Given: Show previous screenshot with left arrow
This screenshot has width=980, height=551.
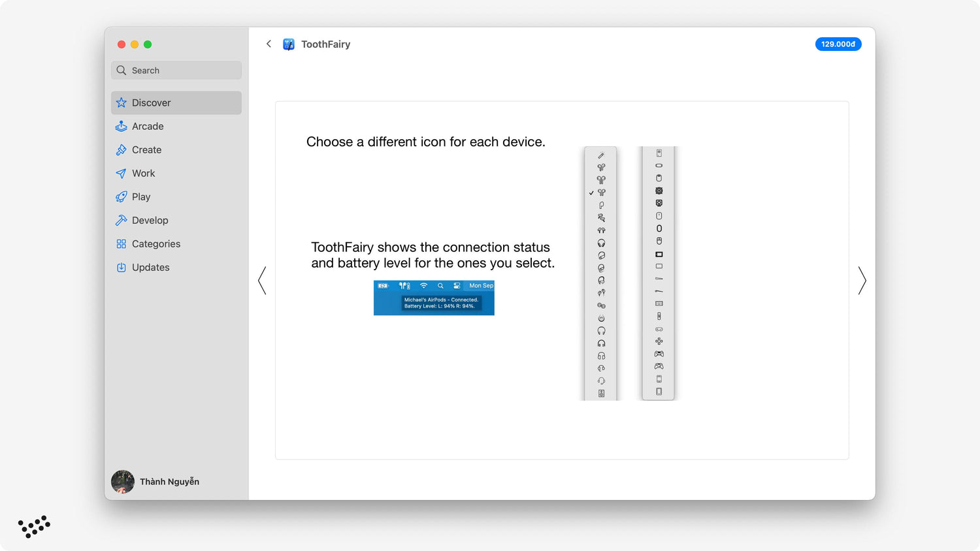Looking at the screenshot, I should click(262, 281).
